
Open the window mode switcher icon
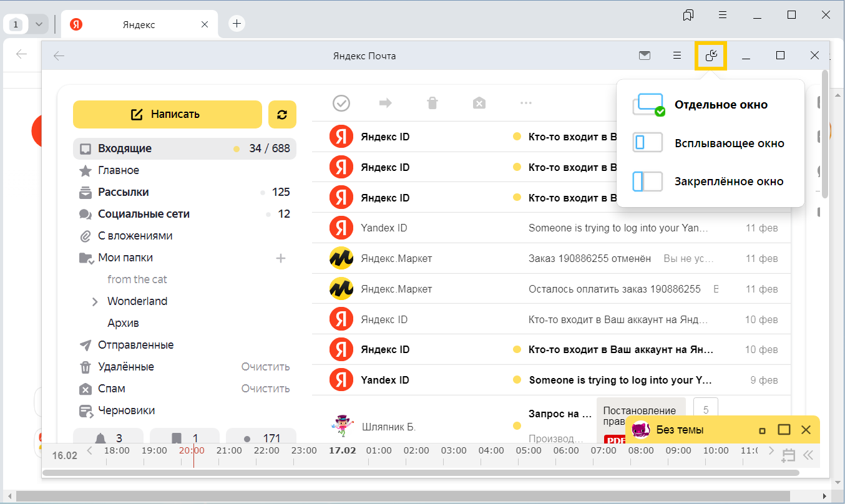click(x=711, y=56)
